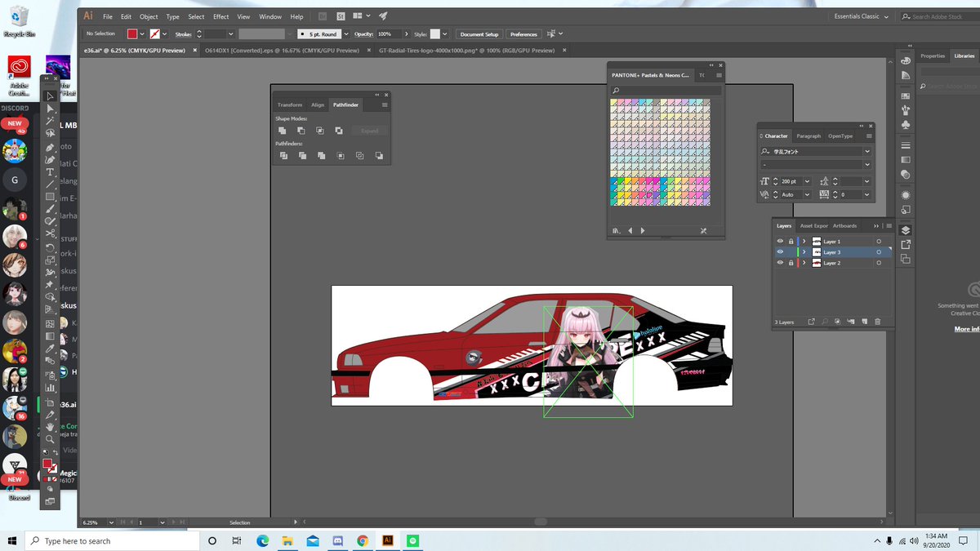The image size is (980, 551).
Task: Click the graphic Style swatch
Action: click(x=435, y=34)
